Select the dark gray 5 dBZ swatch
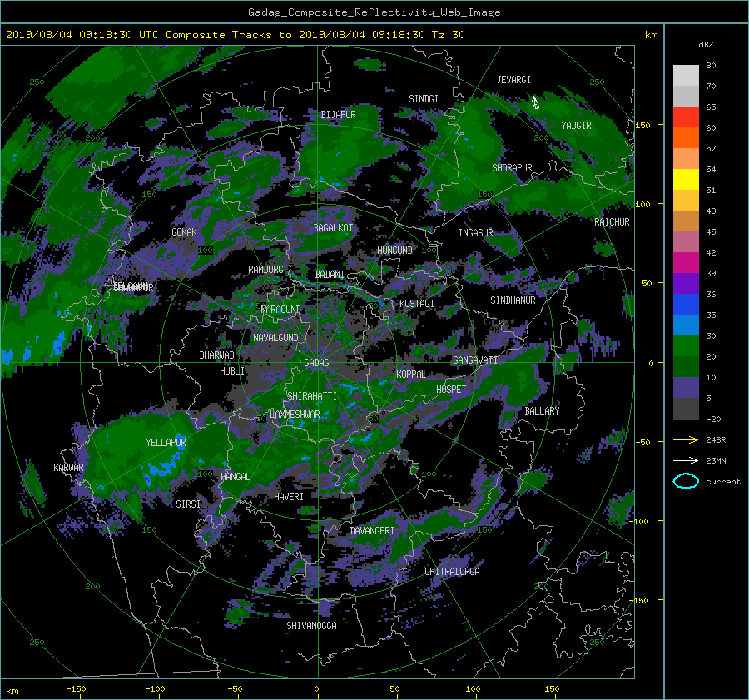749x700 pixels. pyautogui.click(x=686, y=409)
